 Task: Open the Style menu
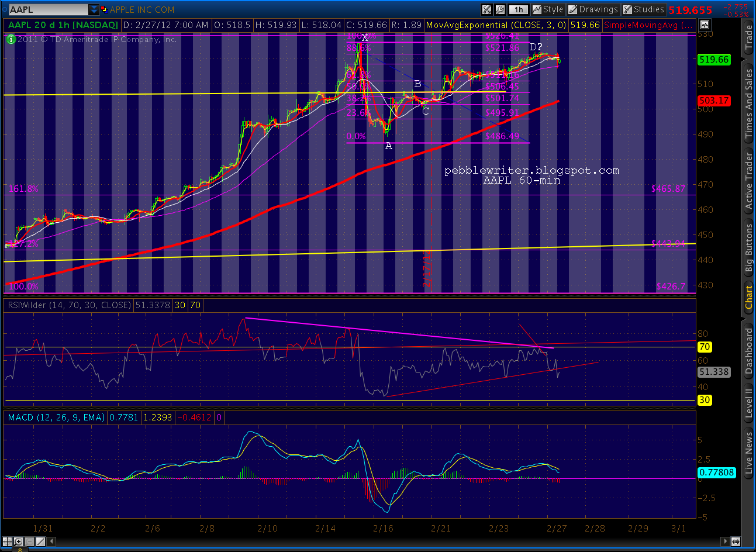[x=547, y=9]
